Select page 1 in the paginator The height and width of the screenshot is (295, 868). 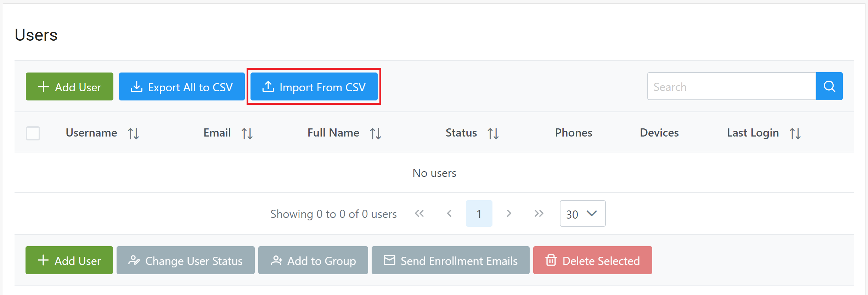pyautogui.click(x=479, y=214)
